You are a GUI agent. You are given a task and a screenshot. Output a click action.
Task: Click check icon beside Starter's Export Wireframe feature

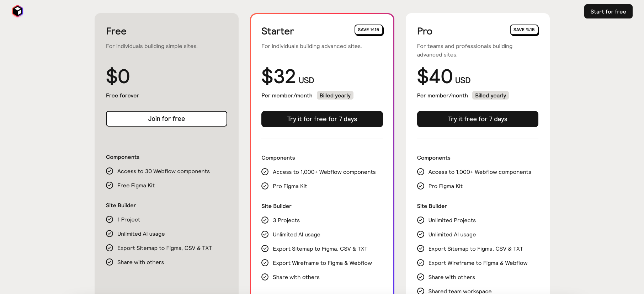pyautogui.click(x=265, y=263)
